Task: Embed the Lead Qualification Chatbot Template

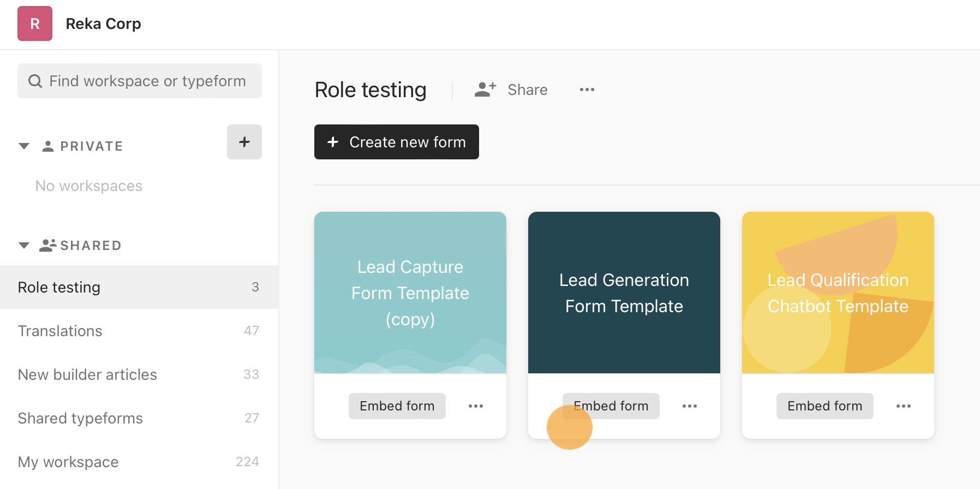Action: point(824,406)
